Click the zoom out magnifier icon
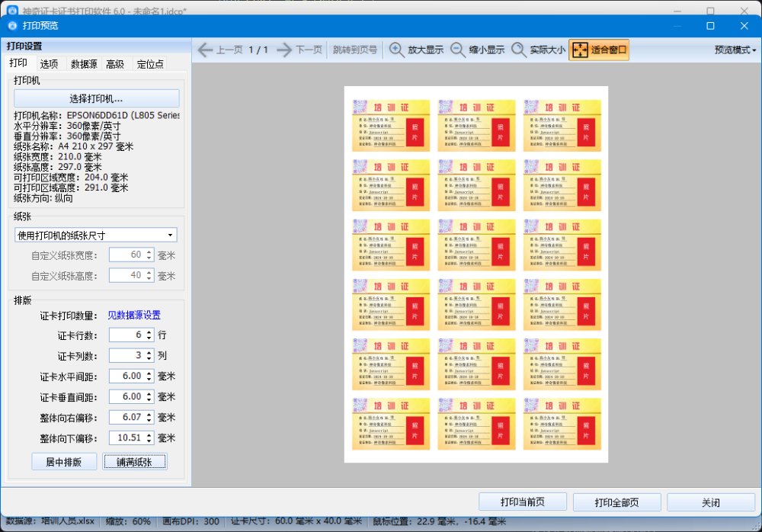 (x=458, y=50)
